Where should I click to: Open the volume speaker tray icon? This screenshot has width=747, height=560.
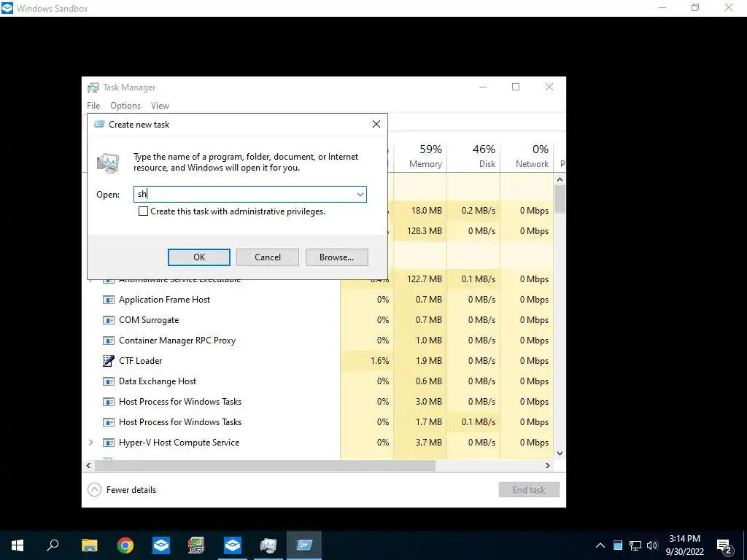(x=652, y=545)
